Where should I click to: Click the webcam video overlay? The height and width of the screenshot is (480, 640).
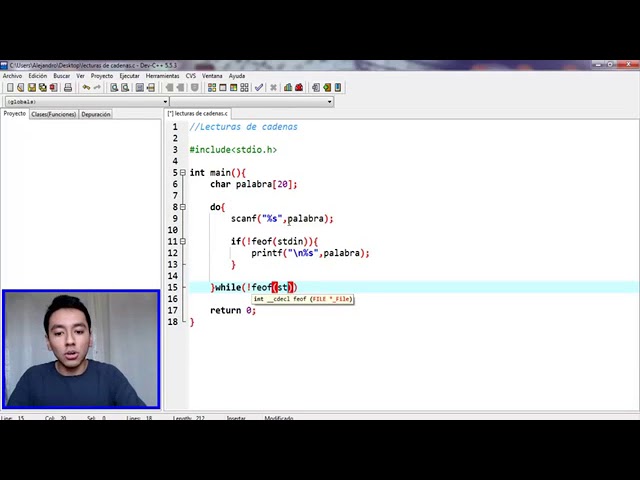(x=81, y=349)
